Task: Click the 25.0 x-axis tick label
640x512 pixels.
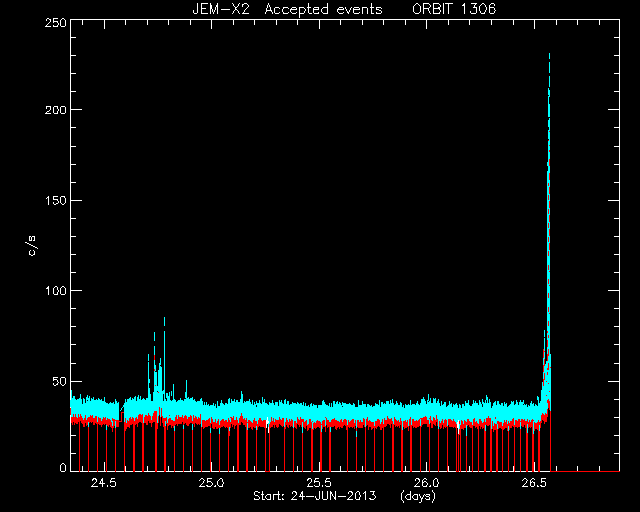Action: pos(211,483)
